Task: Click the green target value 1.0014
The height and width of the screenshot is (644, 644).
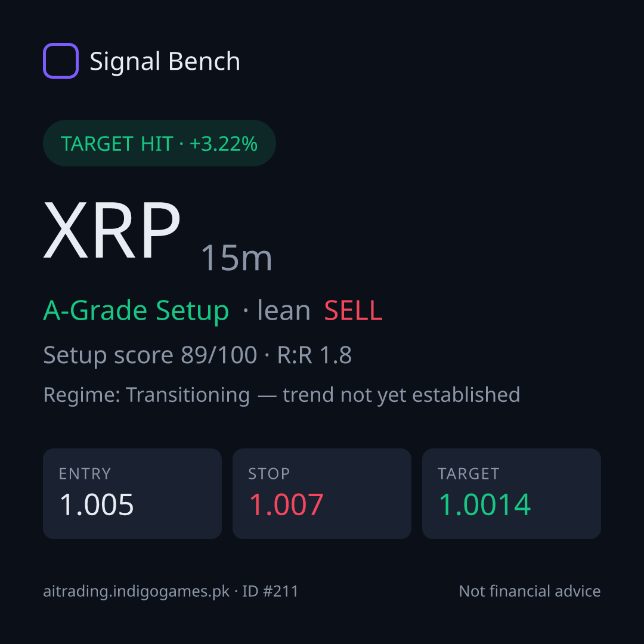Action: coord(485,504)
